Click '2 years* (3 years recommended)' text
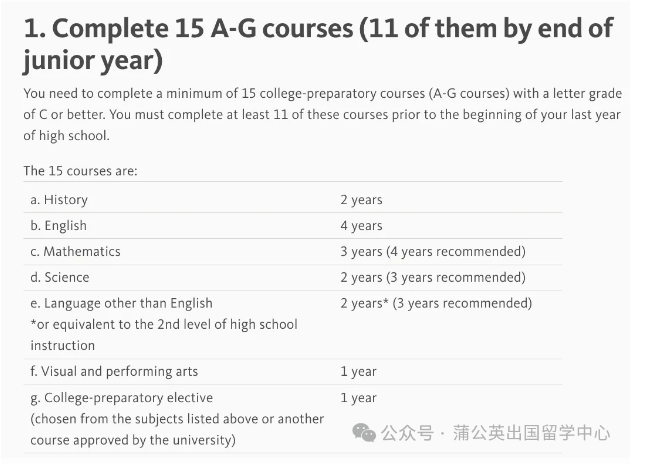The image size is (648, 464). click(436, 303)
